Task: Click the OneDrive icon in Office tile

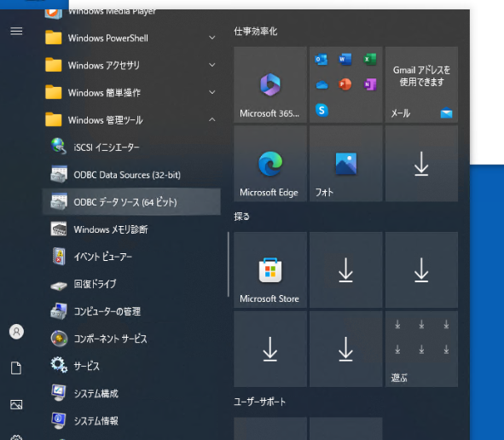Action: 322,84
